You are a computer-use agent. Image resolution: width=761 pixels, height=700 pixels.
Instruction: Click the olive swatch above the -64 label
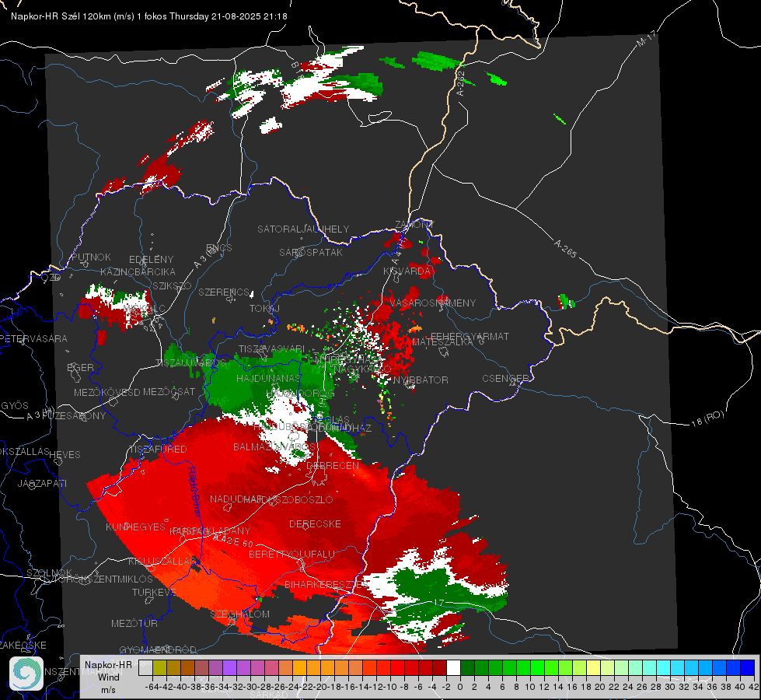point(159,667)
